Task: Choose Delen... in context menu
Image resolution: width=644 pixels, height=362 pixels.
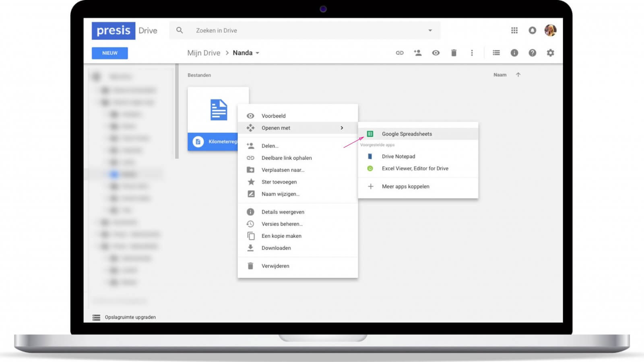Action: click(298, 146)
